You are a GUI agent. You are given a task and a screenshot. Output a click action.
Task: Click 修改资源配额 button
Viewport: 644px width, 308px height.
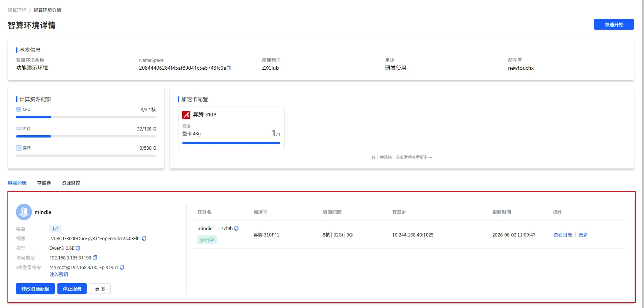tap(35, 289)
